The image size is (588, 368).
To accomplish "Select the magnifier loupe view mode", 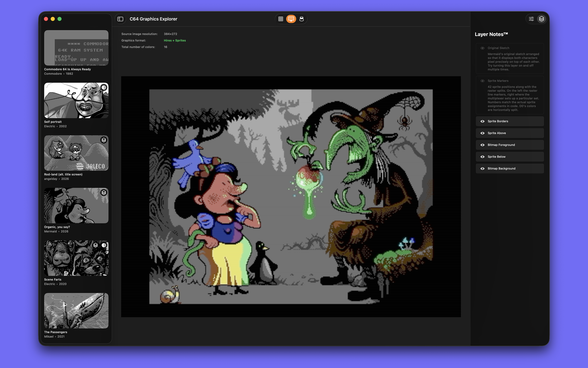I will click(x=301, y=19).
